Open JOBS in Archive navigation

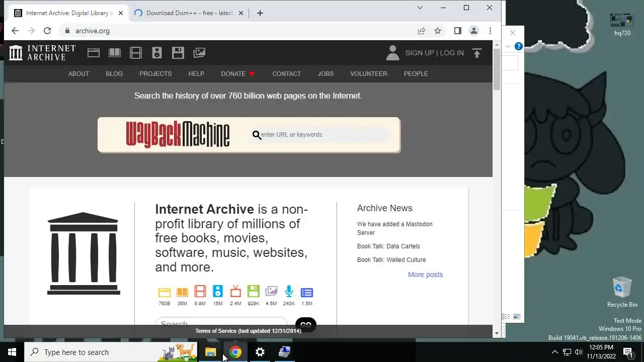[x=326, y=73]
